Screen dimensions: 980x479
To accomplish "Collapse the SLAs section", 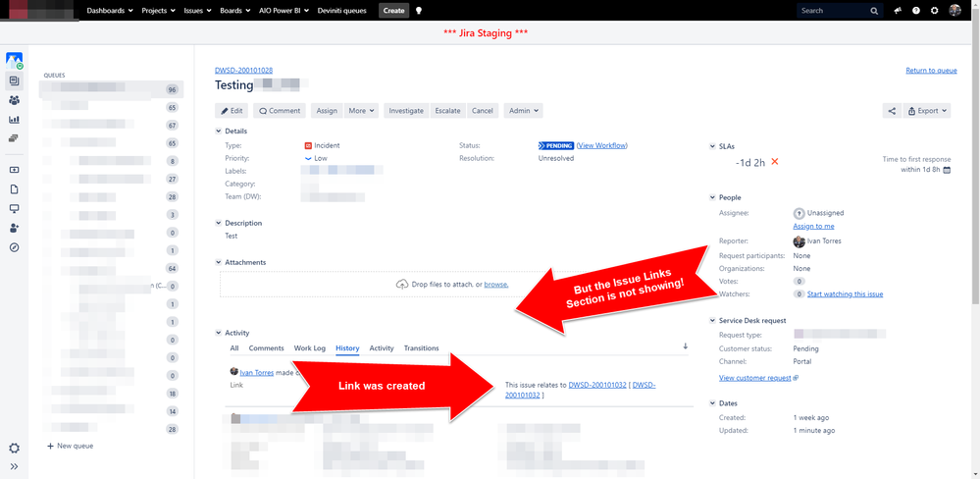I will (712, 146).
